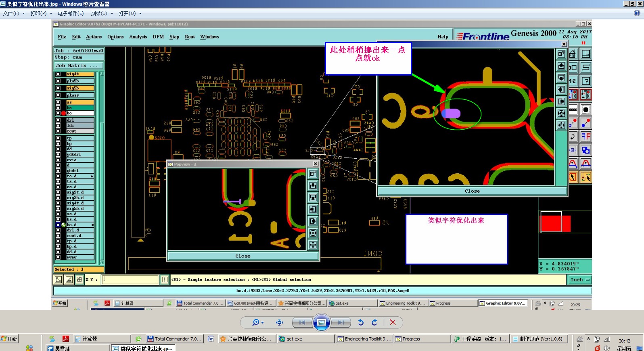Toggle the checkbox for layer sig5b

pos(58,88)
